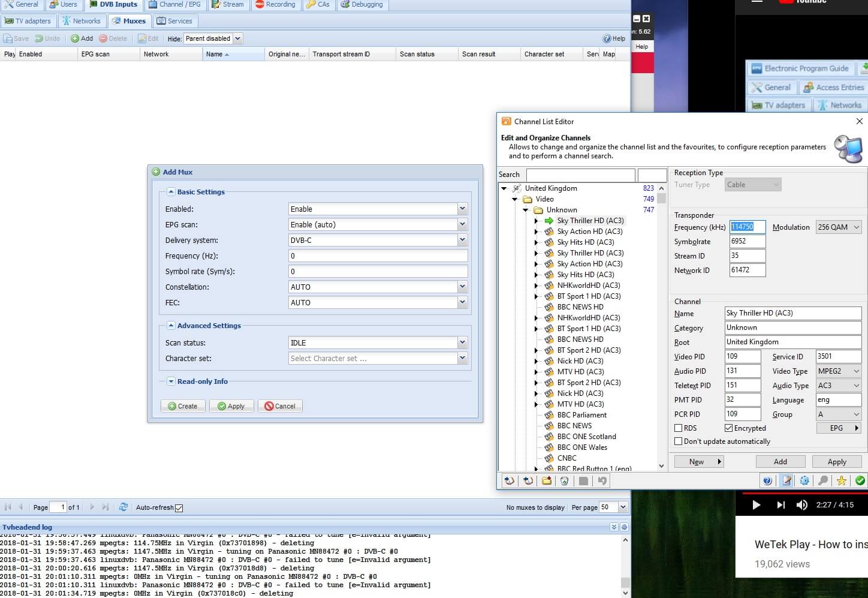Click the blue help question mark icon

(767, 480)
